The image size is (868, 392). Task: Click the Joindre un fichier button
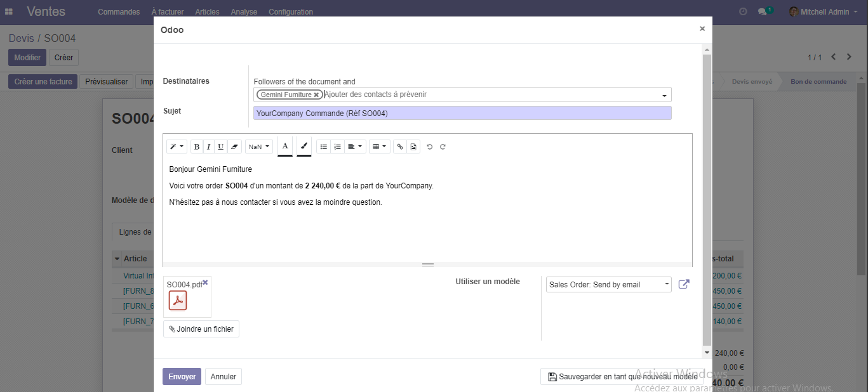[x=201, y=329]
